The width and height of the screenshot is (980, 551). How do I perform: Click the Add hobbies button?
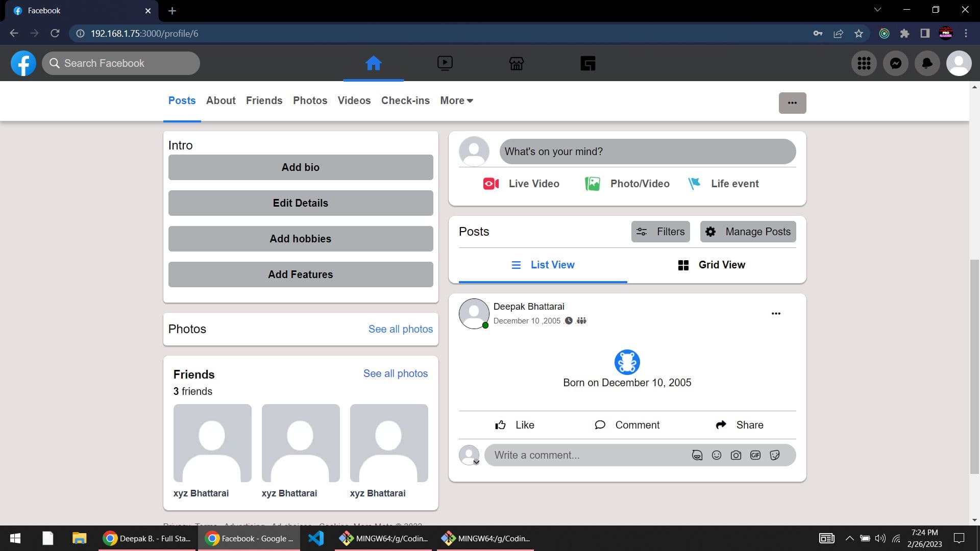pyautogui.click(x=301, y=239)
